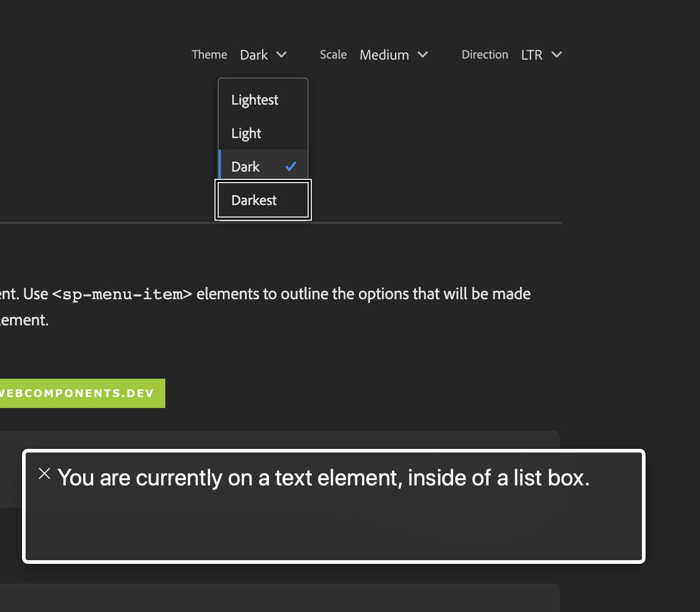Choose Light from the theme menu

point(246,133)
